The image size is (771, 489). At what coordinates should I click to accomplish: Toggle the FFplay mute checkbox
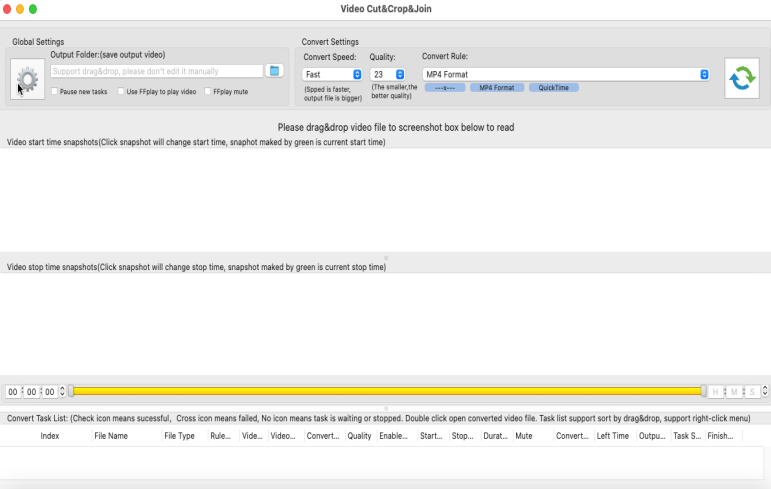pyautogui.click(x=207, y=92)
